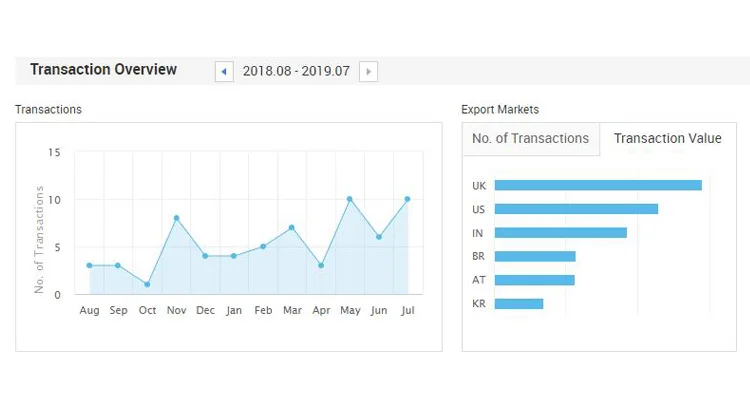Image resolution: width=750 pixels, height=400 pixels.
Task: Select the UK export market bar
Action: pos(598,185)
